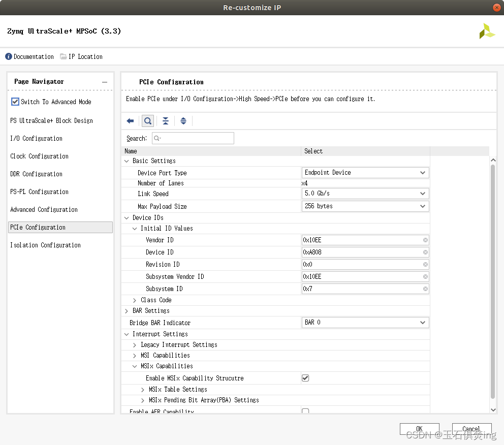Collapse the Interrupt Settings group

(x=127, y=334)
